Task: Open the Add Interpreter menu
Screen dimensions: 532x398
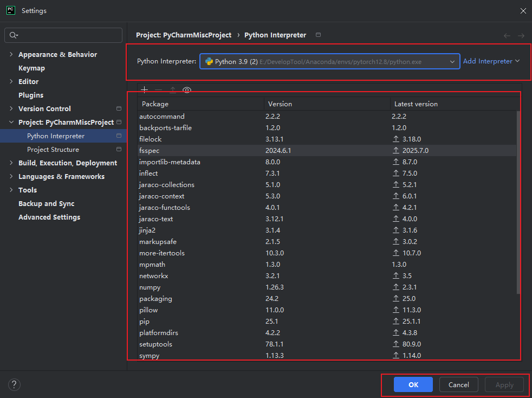Action: (x=491, y=61)
